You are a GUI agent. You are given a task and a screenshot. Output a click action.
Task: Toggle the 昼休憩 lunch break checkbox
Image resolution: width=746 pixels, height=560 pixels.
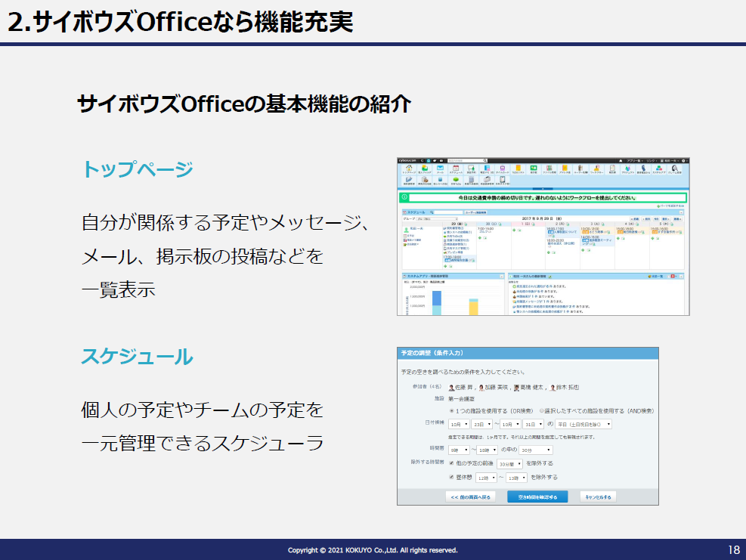tap(451, 477)
